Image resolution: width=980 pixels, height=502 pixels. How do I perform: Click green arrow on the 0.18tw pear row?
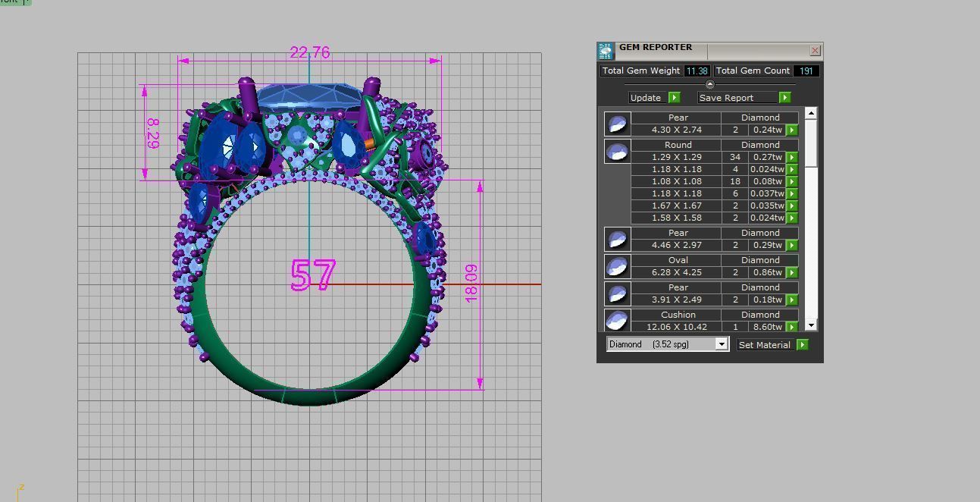point(792,300)
